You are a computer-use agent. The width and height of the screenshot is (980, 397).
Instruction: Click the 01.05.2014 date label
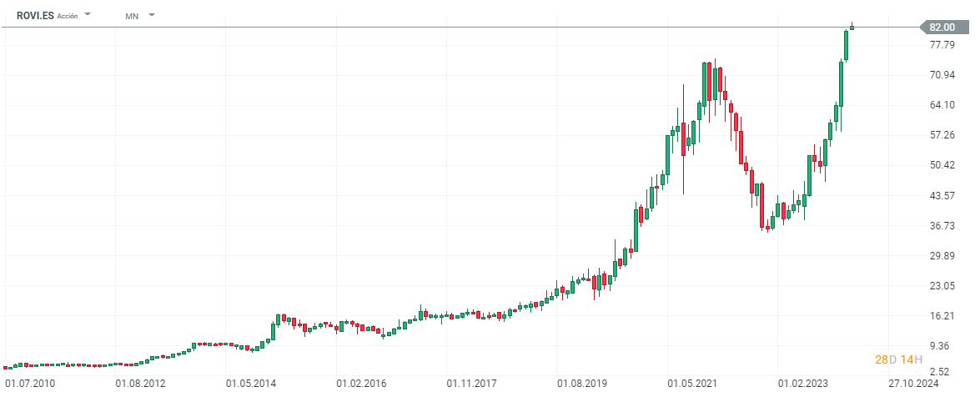coord(253,384)
